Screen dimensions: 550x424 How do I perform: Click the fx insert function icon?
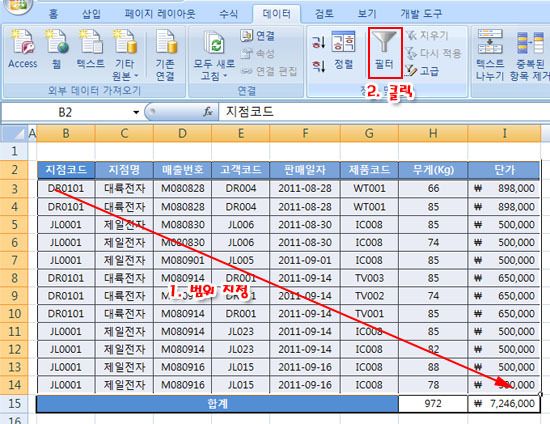coord(208,112)
